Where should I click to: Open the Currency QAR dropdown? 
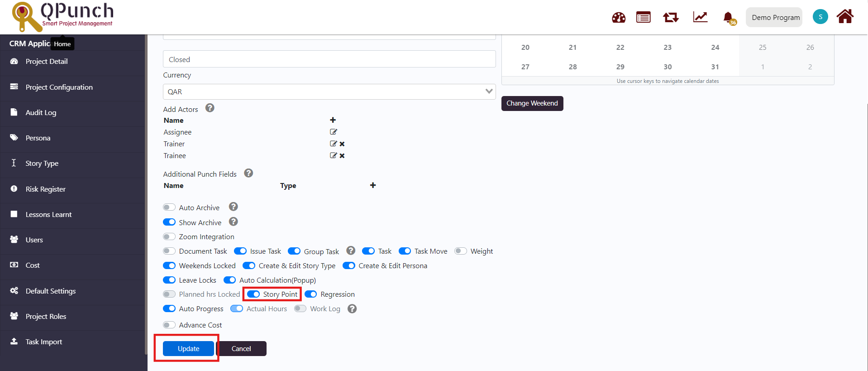pyautogui.click(x=329, y=92)
